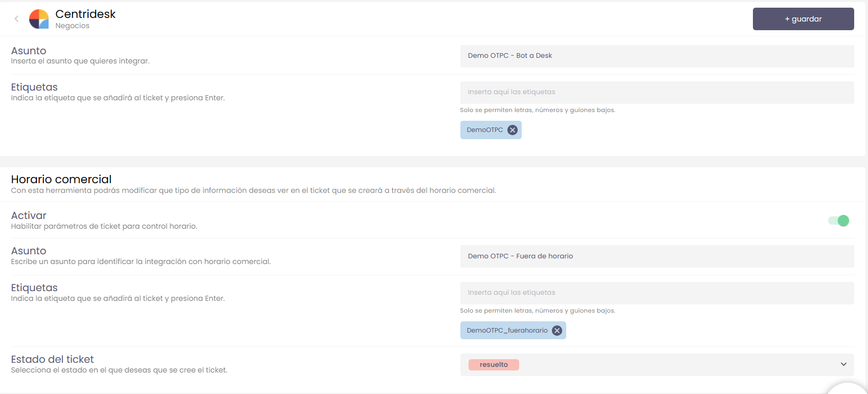This screenshot has height=394, width=868.
Task: Edit the 'Demo OTPC - Fuera de horario' field
Action: (x=656, y=256)
